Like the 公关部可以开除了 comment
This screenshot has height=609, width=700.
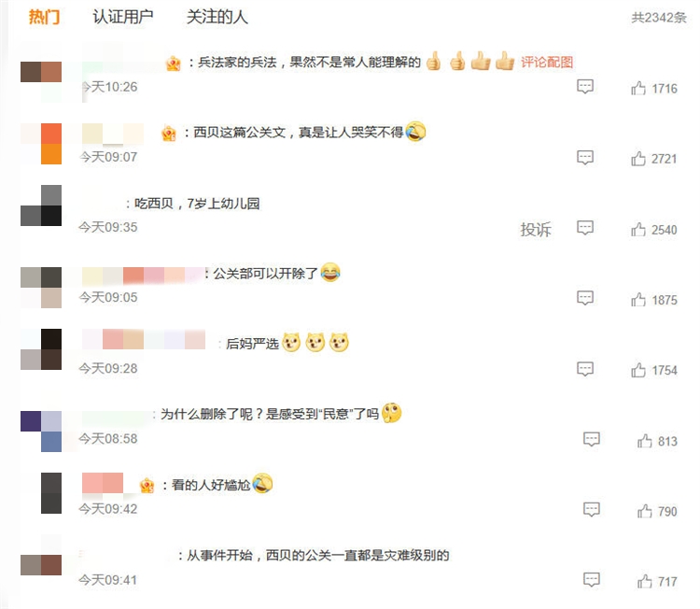coord(638,299)
